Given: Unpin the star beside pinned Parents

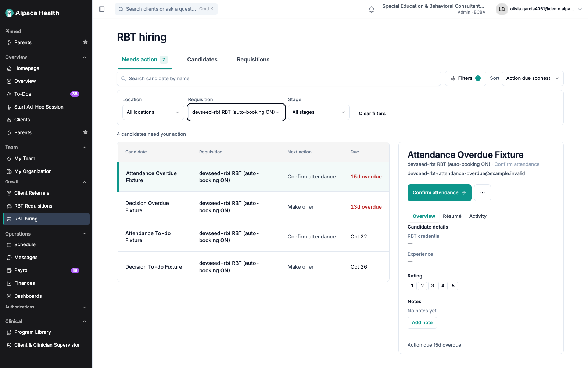Looking at the screenshot, I should click(x=85, y=42).
